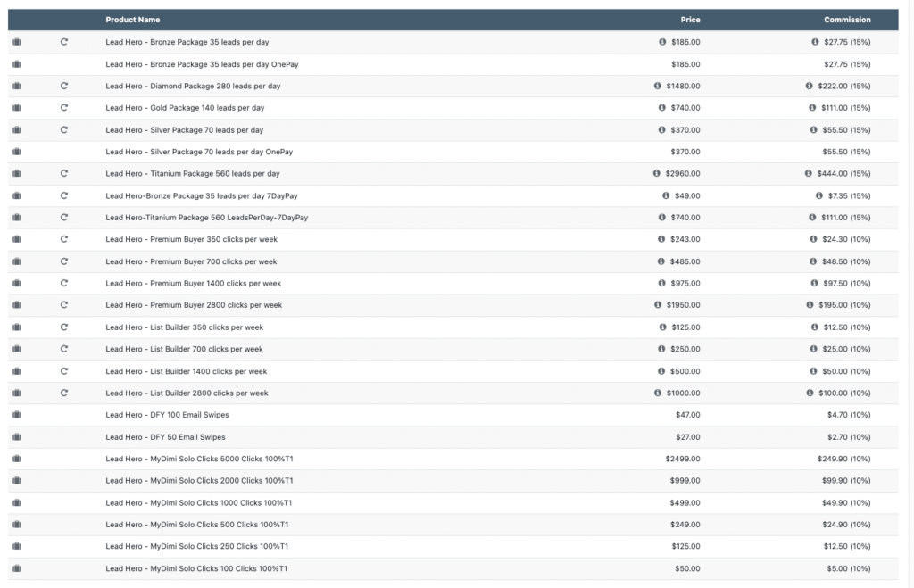The width and height of the screenshot is (914, 588).
Task: Click the recurring billing icon on Diamond Package 280
Action: coord(62,86)
